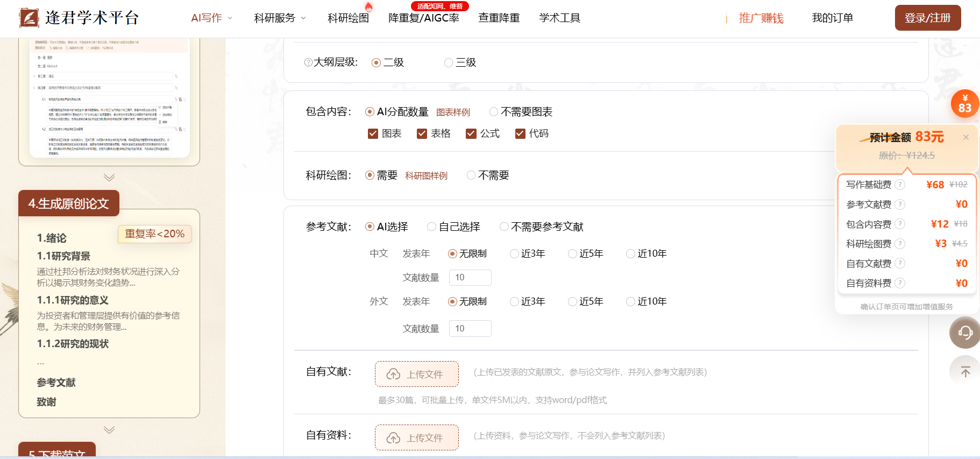
Task: Expand chevron below outline thumbnail card
Action: pyautogui.click(x=109, y=178)
